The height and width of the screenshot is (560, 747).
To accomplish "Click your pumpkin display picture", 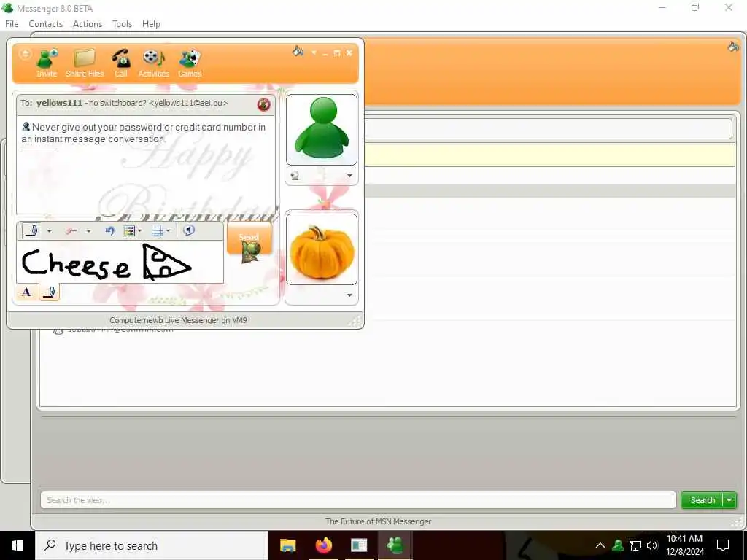I will (x=322, y=249).
